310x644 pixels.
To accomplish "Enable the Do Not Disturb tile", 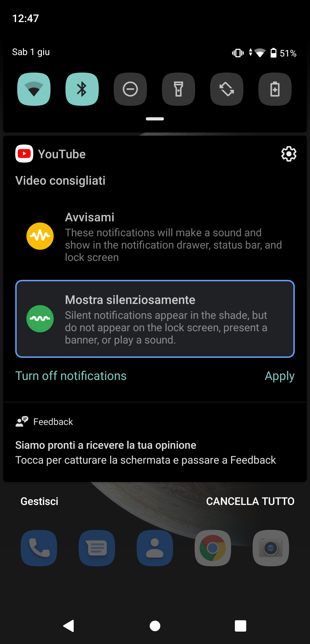I will tap(130, 89).
